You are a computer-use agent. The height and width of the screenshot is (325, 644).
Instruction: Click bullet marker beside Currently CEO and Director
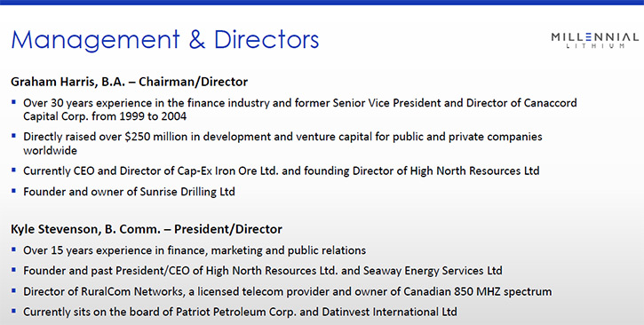(14, 170)
